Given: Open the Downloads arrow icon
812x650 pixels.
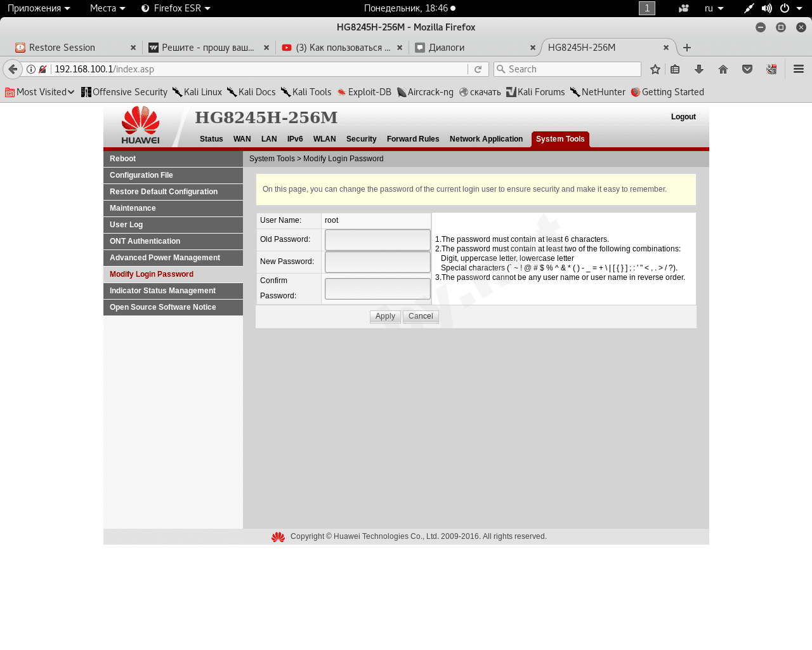Looking at the screenshot, I should (699, 69).
